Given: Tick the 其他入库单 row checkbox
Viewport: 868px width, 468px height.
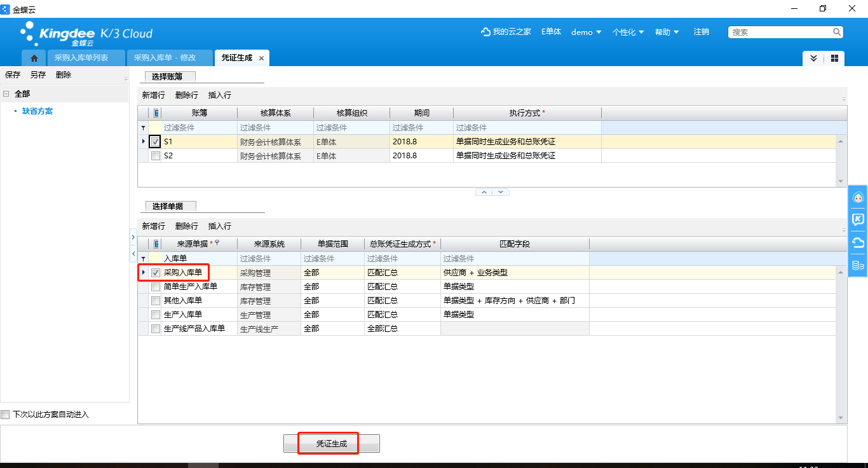Looking at the screenshot, I should pyautogui.click(x=156, y=301).
